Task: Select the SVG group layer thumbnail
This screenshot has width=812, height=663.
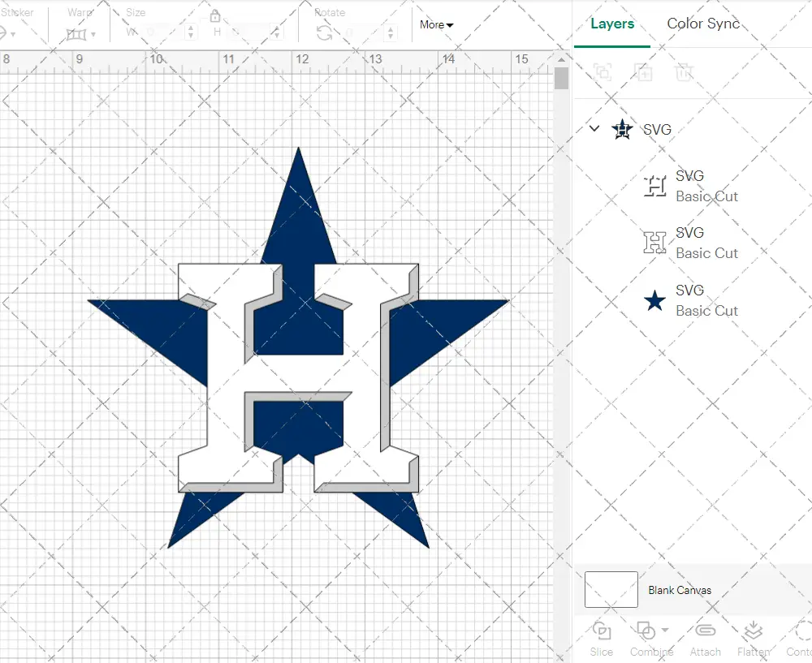Action: (622, 129)
